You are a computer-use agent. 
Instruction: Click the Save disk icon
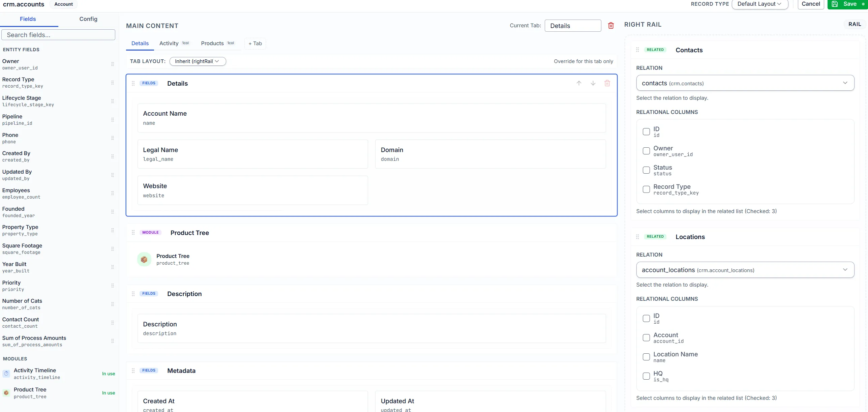tap(835, 4)
